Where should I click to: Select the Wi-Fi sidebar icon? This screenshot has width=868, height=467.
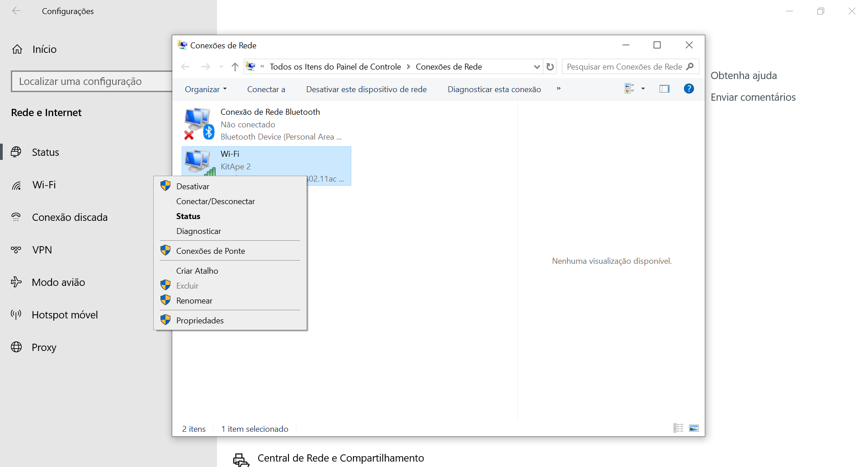pyautogui.click(x=16, y=185)
